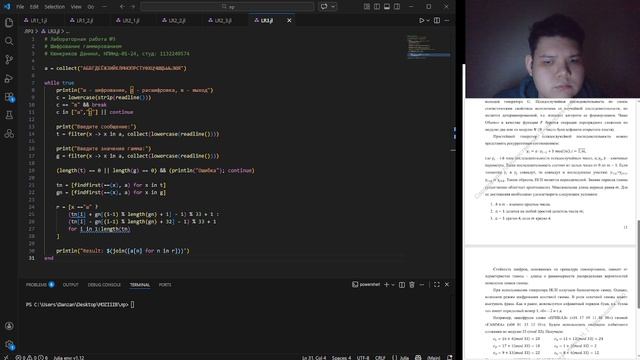Open the Copilot chat icon
The width and height of the screenshot is (640, 360).
(324, 7)
